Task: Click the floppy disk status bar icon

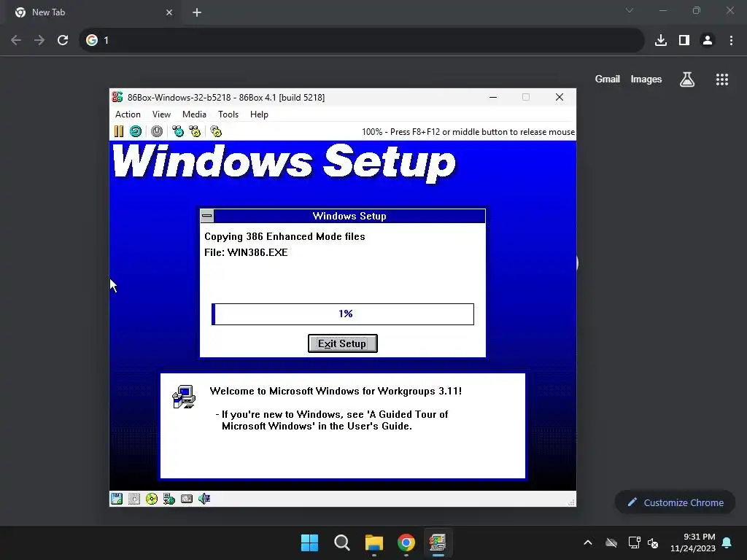Action: click(x=117, y=499)
